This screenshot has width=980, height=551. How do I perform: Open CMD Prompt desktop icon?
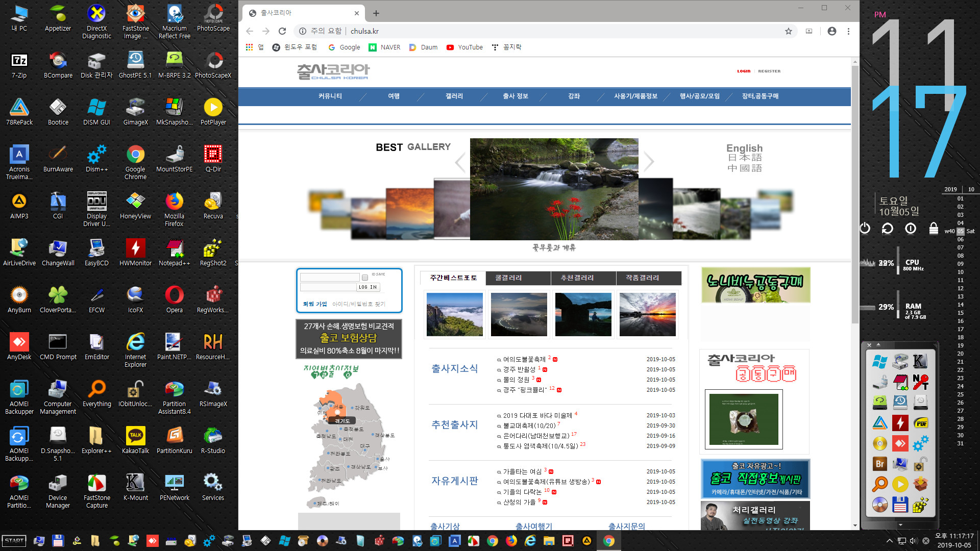58,347
